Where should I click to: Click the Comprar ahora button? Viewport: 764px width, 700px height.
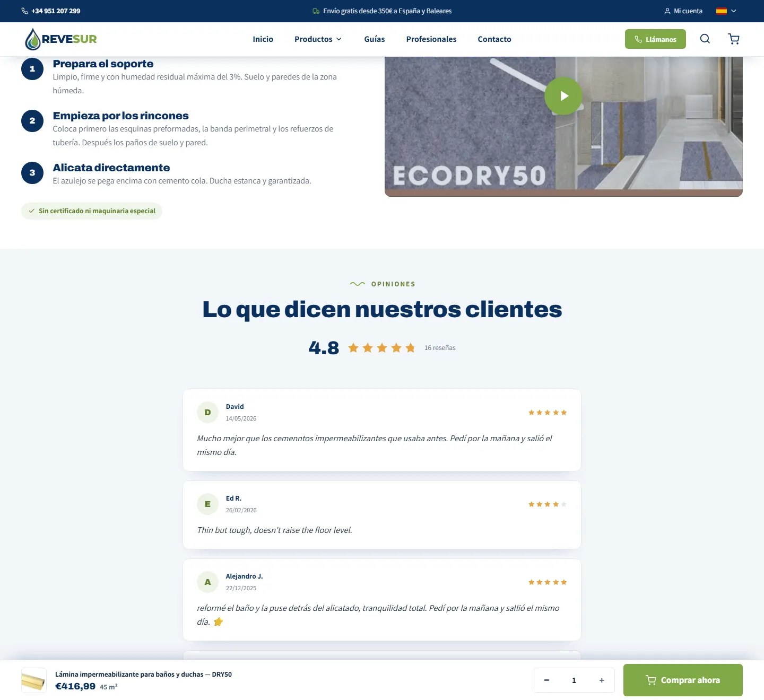683,680
